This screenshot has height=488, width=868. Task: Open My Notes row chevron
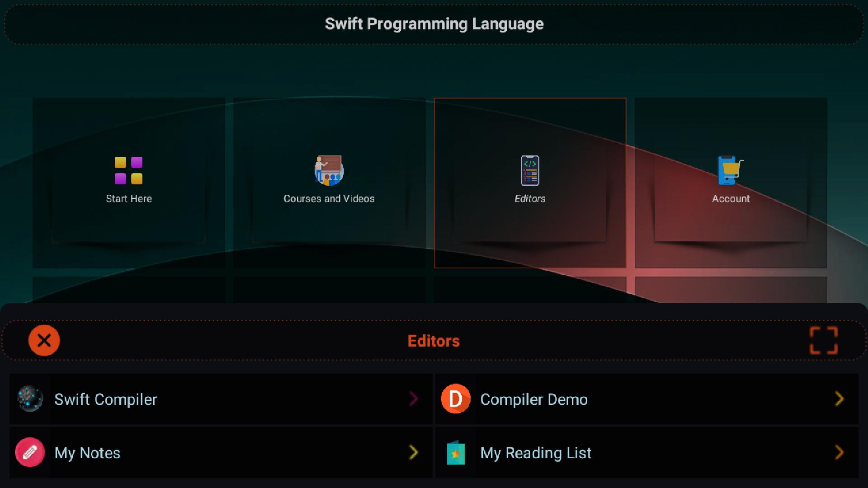(x=413, y=452)
